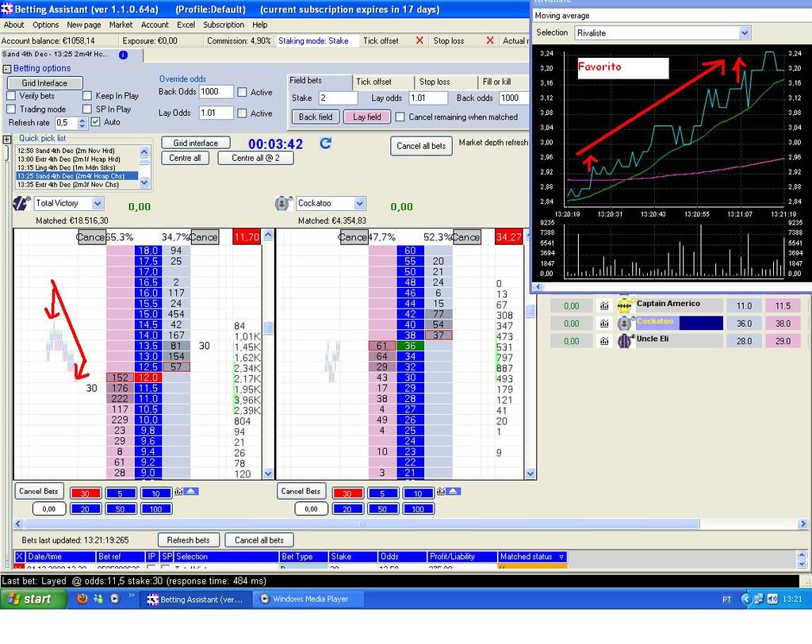Click Captain Americo's yellow silks icon
The image size is (812, 644).
(x=625, y=305)
